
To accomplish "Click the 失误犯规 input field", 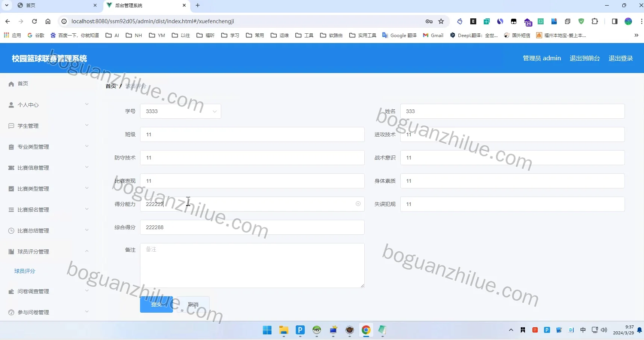I will 512,204.
